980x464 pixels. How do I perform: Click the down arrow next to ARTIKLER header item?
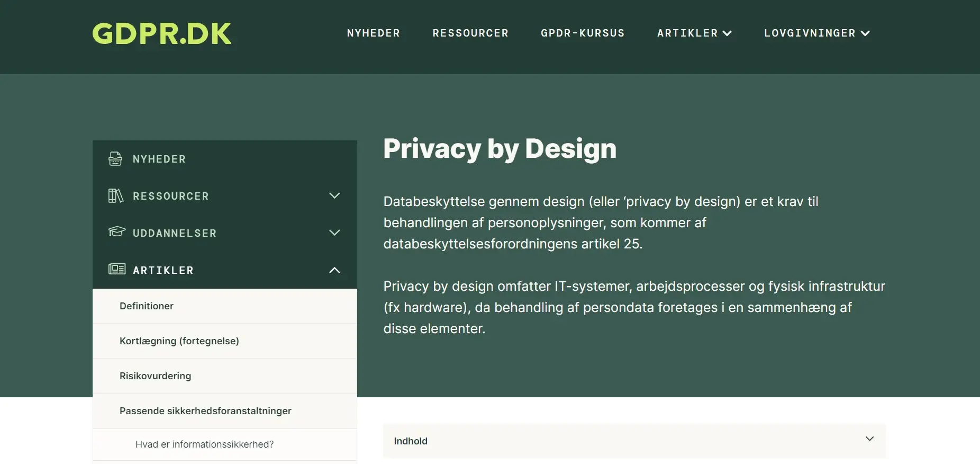point(728,33)
